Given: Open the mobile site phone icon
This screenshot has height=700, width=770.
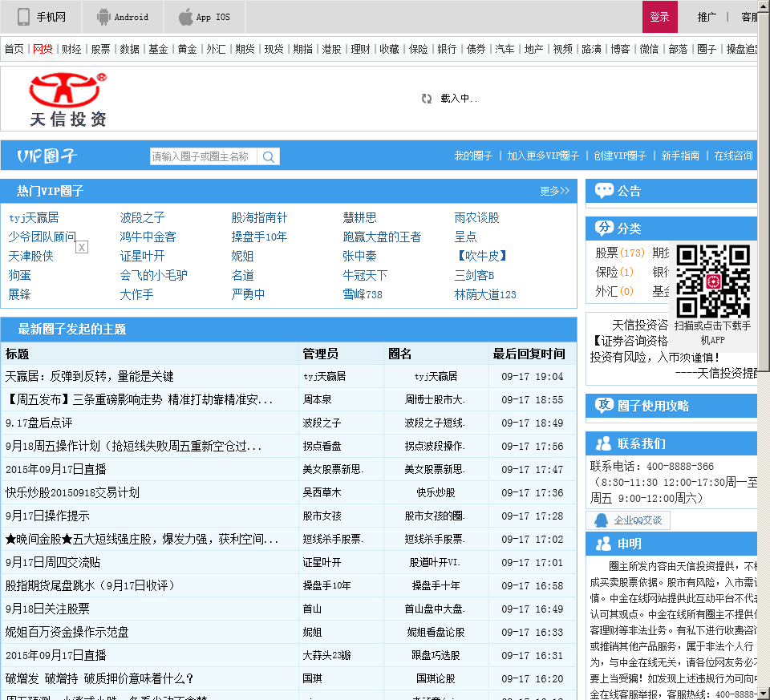Looking at the screenshot, I should pyautogui.click(x=24, y=17).
